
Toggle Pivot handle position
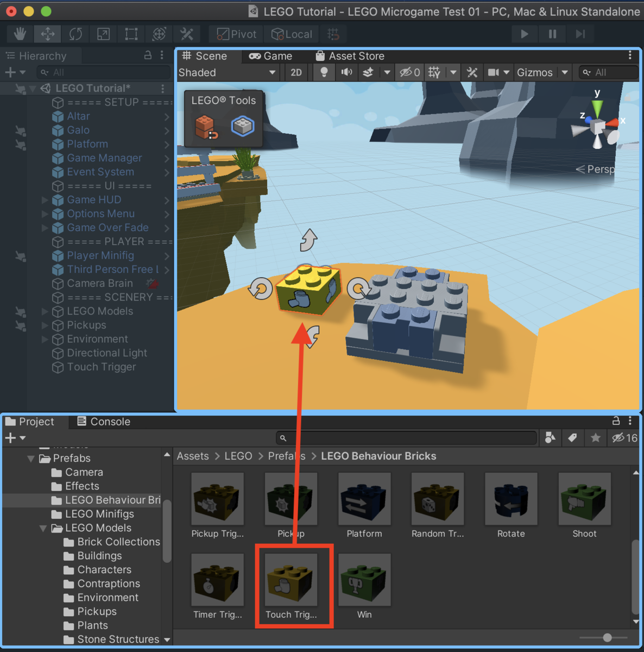pyautogui.click(x=236, y=34)
